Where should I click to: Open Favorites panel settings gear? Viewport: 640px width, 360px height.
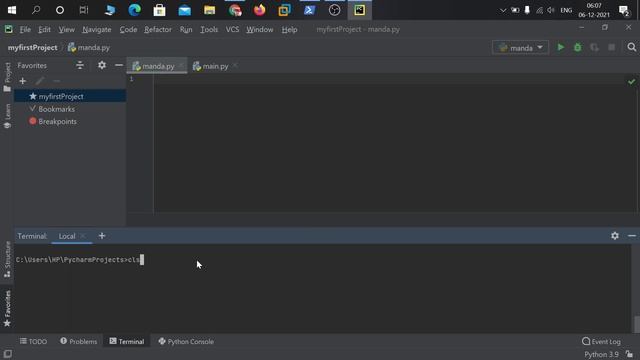pyautogui.click(x=102, y=65)
